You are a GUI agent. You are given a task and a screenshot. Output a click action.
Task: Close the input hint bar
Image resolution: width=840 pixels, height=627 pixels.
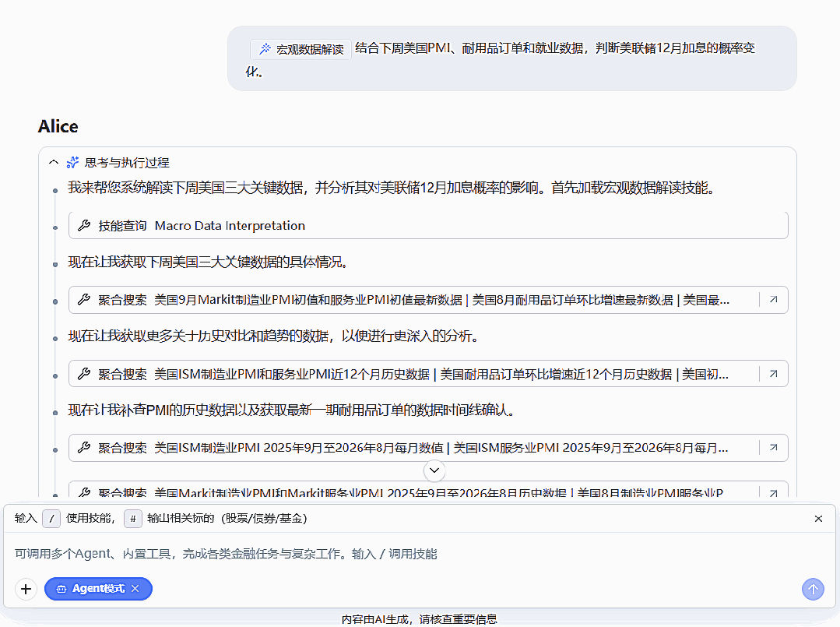click(x=818, y=519)
